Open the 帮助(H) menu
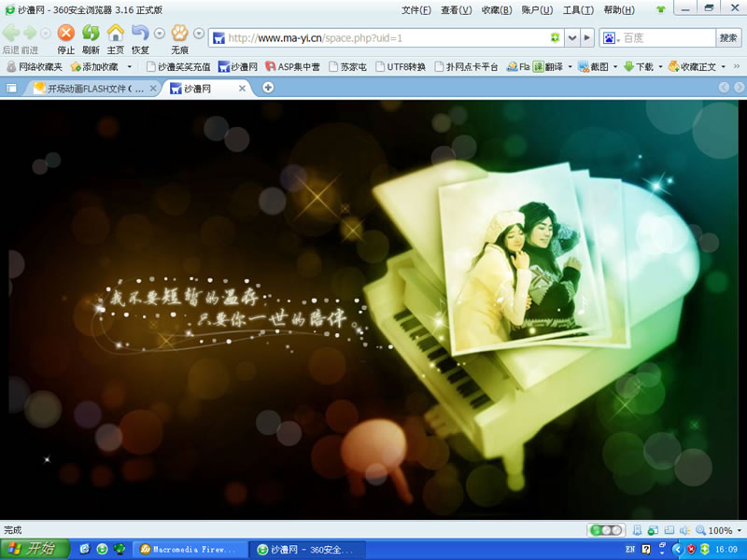747x560 pixels. 619,10
